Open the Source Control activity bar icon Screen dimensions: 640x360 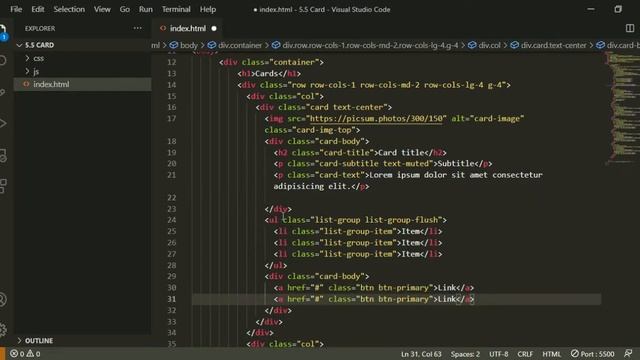coord(3,92)
